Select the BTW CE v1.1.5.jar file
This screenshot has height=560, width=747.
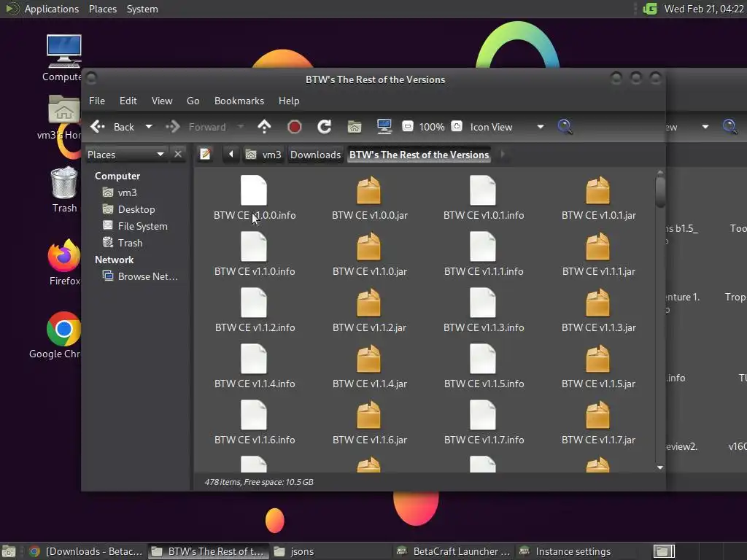(598, 367)
